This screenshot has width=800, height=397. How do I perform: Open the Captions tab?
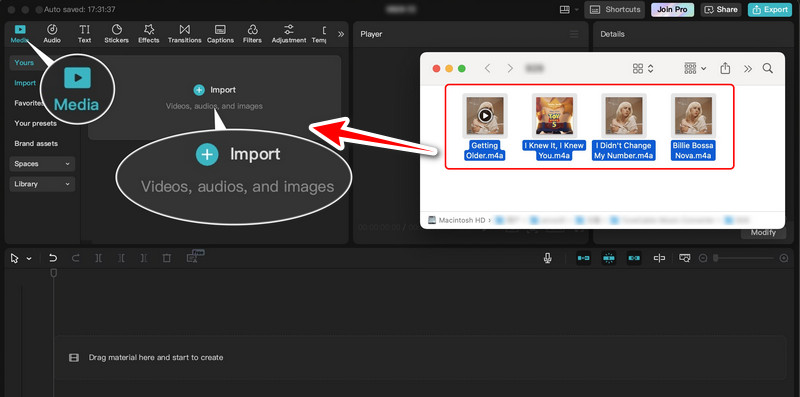pyautogui.click(x=220, y=34)
